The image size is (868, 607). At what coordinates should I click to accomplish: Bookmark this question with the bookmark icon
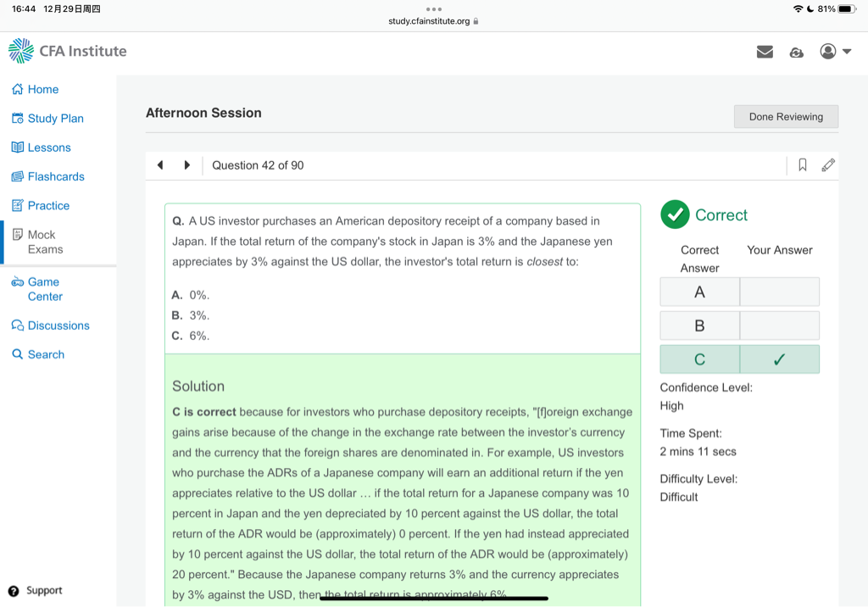tap(802, 165)
